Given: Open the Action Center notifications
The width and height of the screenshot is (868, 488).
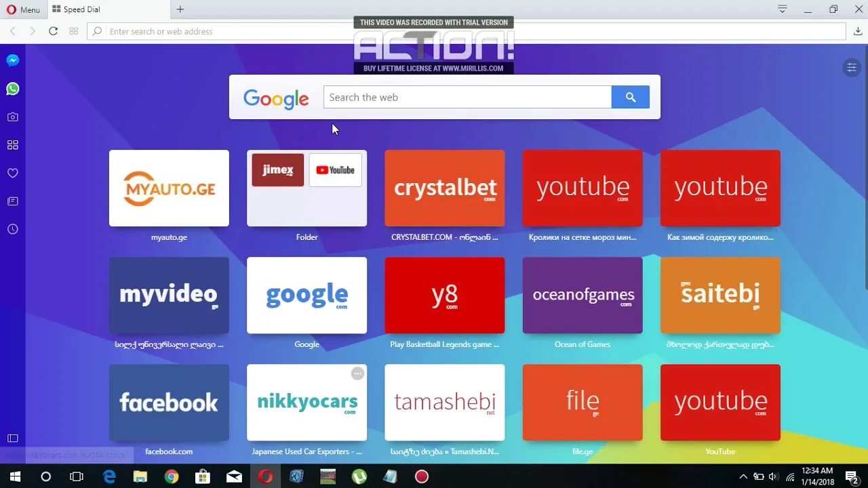Looking at the screenshot, I should tap(852, 476).
